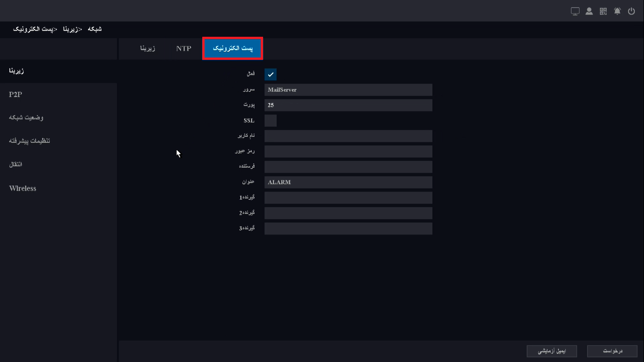Screen dimensions: 644x362
Task: Open the user account icon
Action: [x=589, y=11]
